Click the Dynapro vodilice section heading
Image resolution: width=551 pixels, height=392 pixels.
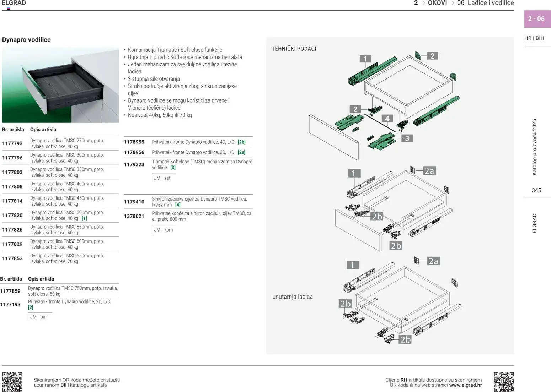(26, 40)
